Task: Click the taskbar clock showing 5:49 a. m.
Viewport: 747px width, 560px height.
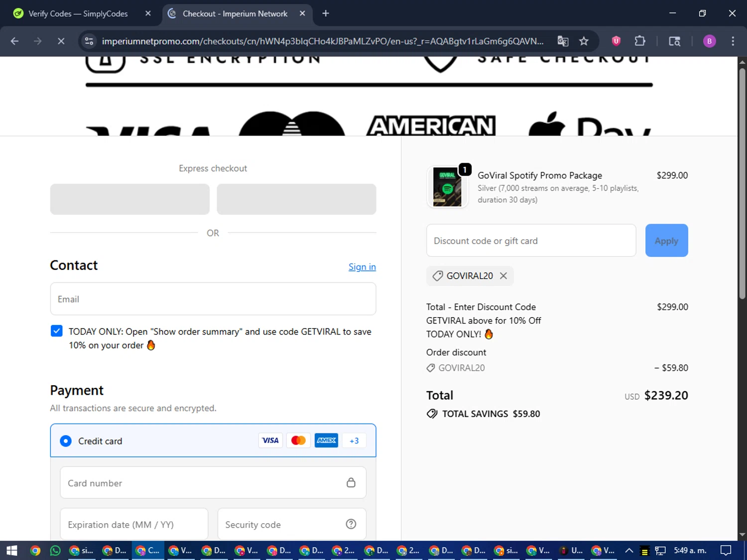Action: click(x=690, y=551)
